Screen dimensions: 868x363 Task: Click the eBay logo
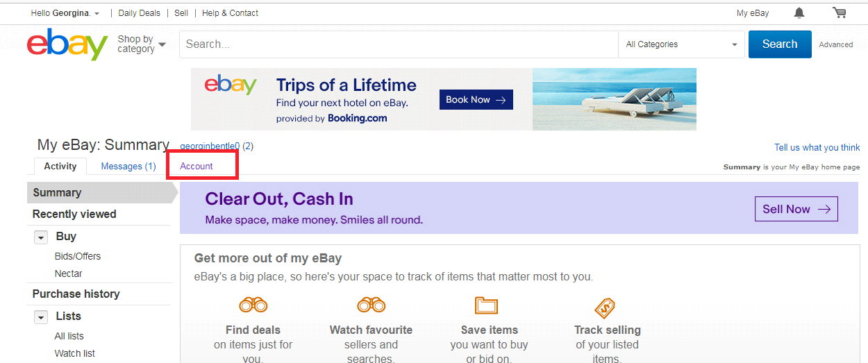(x=67, y=44)
